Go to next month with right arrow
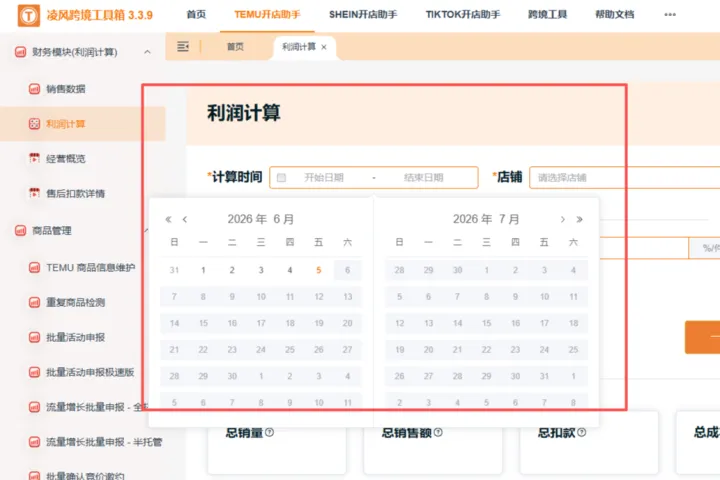 [562, 219]
